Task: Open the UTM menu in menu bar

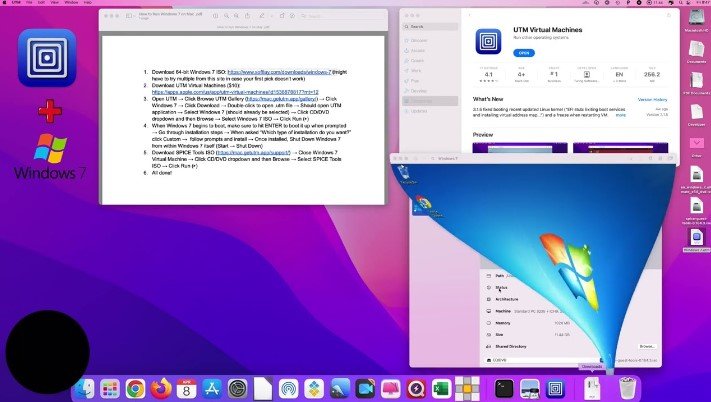Action: coord(16,3)
